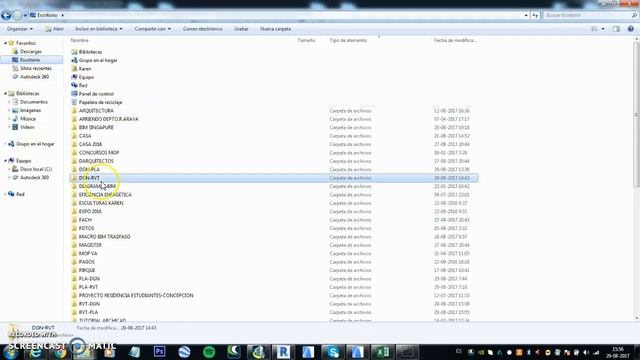Open Photoshop from the taskbar
640x360 pixels.
[x=160, y=352]
